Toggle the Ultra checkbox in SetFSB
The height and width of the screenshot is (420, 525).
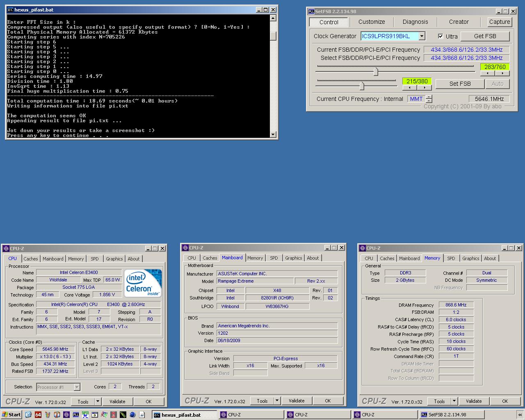(x=441, y=36)
